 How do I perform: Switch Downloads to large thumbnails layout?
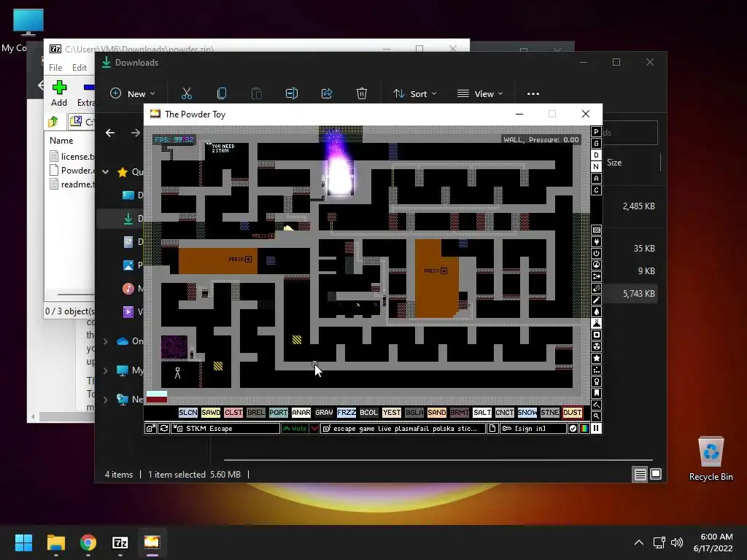(x=656, y=474)
